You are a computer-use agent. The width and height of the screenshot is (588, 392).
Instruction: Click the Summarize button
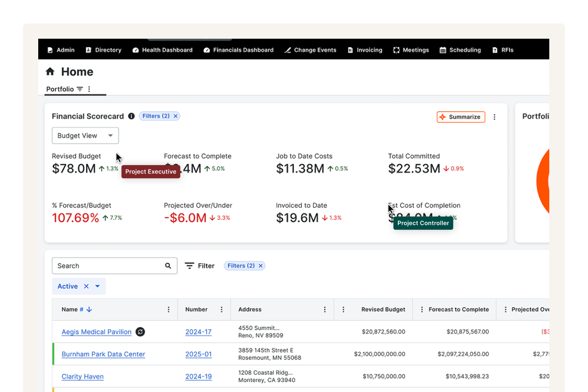pyautogui.click(x=461, y=117)
